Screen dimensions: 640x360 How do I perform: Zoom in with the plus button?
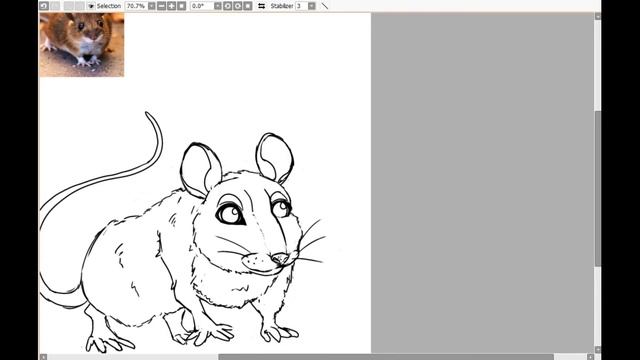(x=171, y=6)
